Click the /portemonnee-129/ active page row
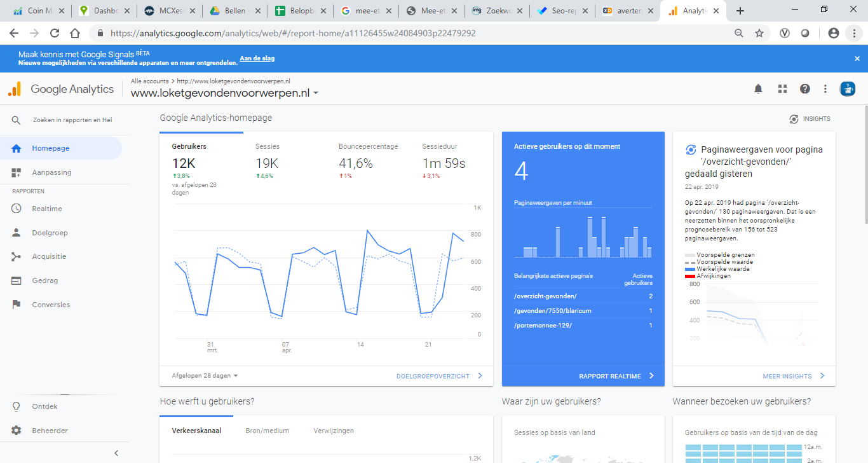The height and width of the screenshot is (463, 868). [x=583, y=326]
